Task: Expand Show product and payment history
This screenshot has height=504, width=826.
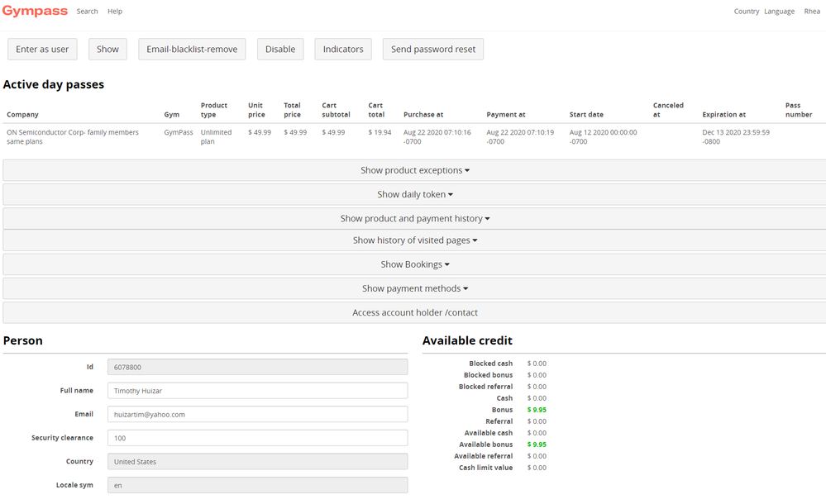Action: (414, 219)
